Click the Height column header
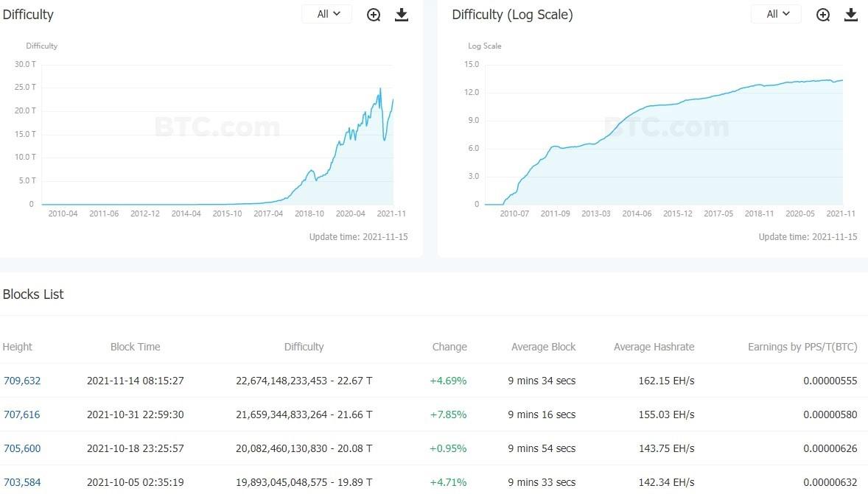 (x=18, y=347)
